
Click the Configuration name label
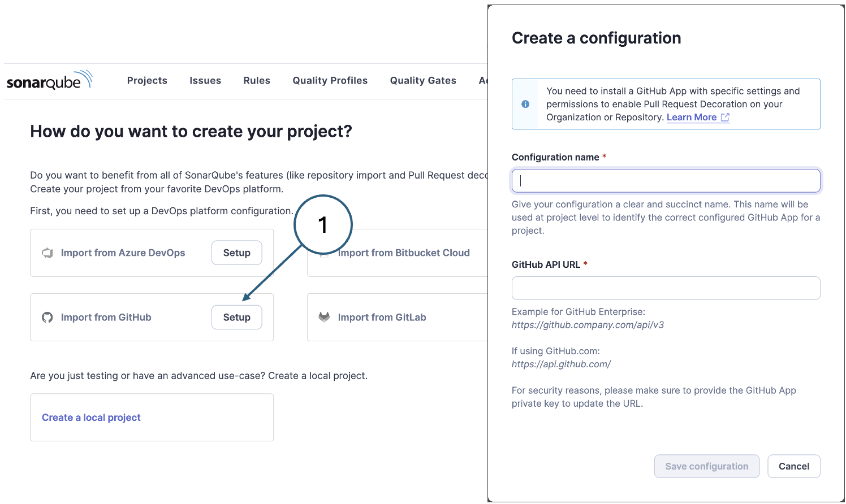pos(555,158)
